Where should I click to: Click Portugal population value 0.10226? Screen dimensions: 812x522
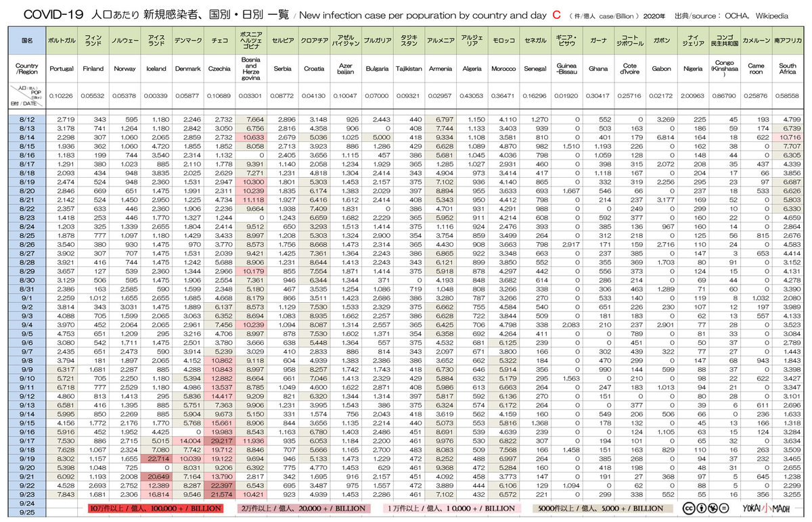click(62, 97)
